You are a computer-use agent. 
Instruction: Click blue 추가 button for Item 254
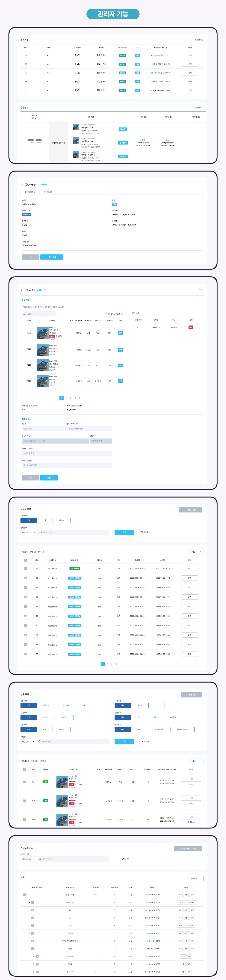pos(121,365)
